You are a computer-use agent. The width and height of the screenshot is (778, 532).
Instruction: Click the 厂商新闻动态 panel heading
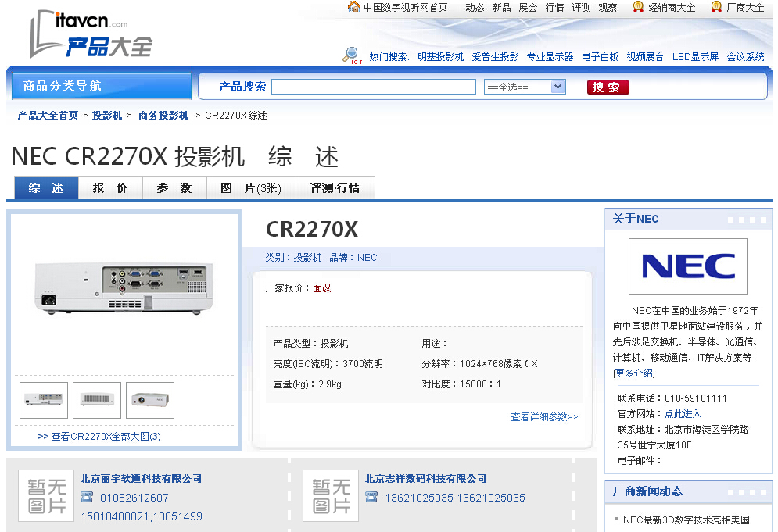(x=647, y=491)
